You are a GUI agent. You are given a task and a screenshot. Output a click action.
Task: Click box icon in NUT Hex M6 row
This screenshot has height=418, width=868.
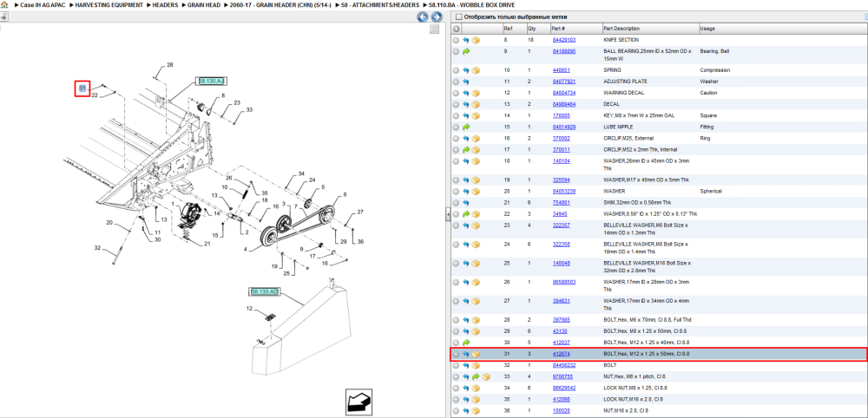[x=485, y=377]
